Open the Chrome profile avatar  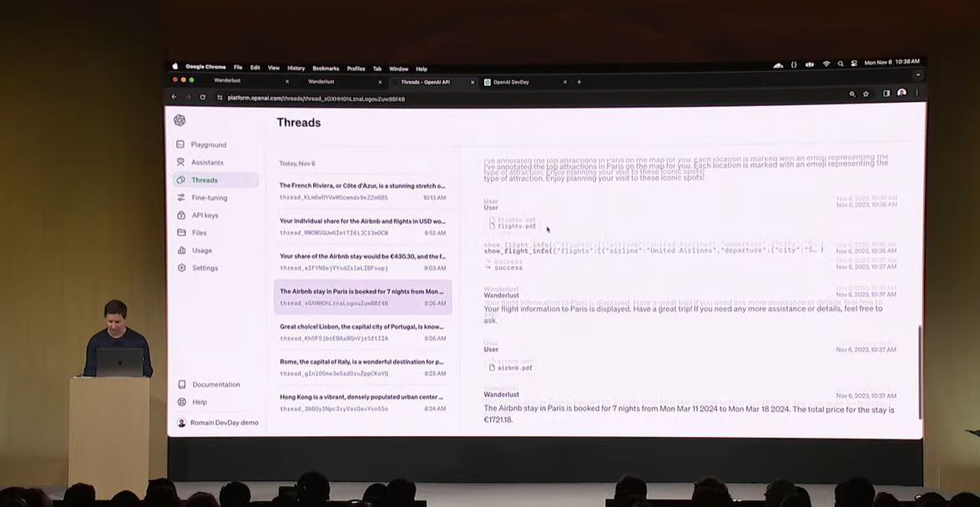902,93
